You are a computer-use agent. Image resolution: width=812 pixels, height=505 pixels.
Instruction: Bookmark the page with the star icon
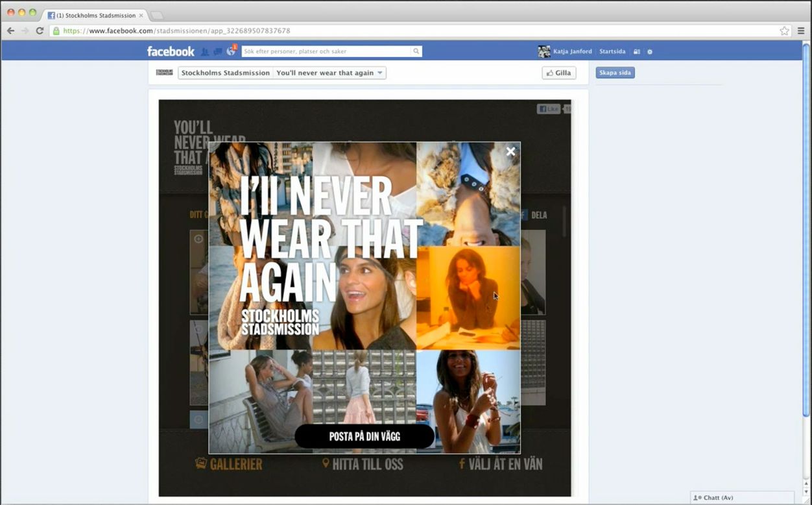(785, 31)
